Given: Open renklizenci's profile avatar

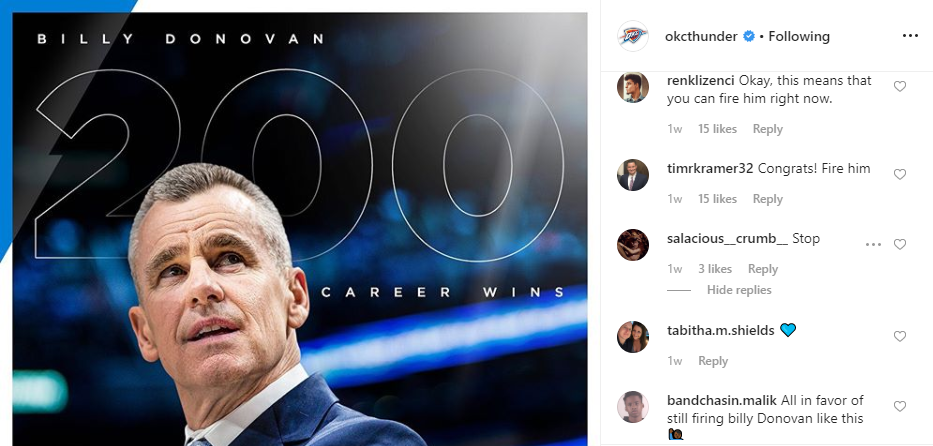Looking at the screenshot, I should (633, 87).
